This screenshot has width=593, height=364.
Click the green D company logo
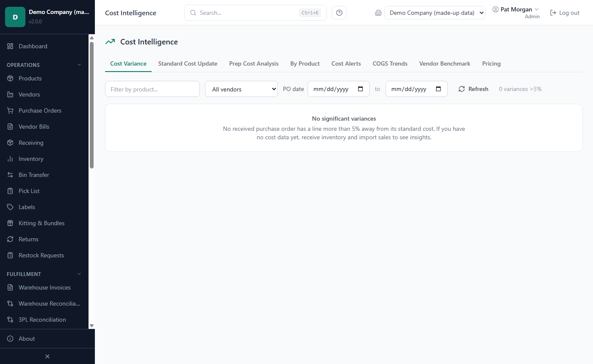15,17
